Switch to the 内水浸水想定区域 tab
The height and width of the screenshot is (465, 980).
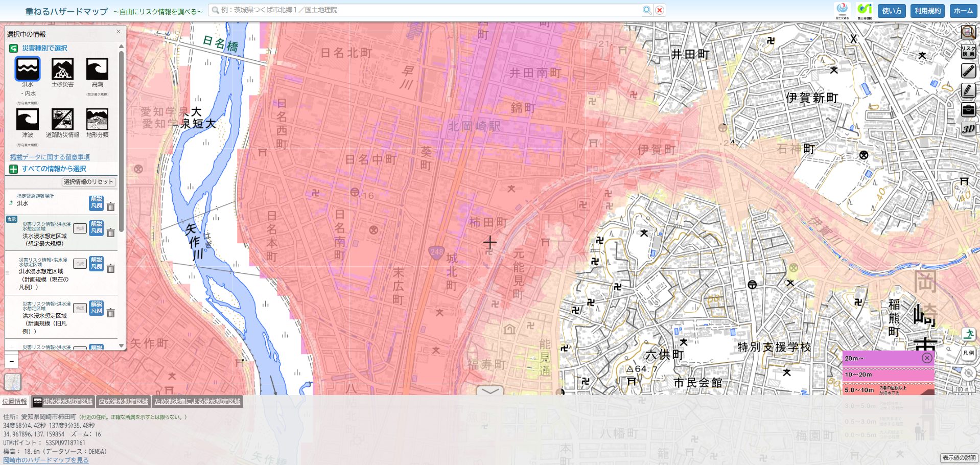tap(123, 402)
